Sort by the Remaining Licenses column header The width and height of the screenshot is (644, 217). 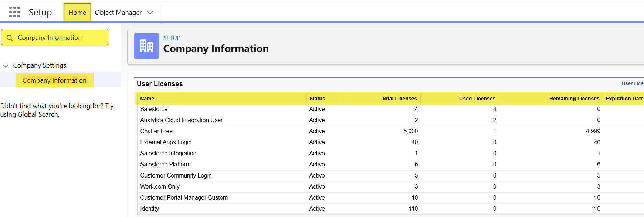[x=574, y=99]
